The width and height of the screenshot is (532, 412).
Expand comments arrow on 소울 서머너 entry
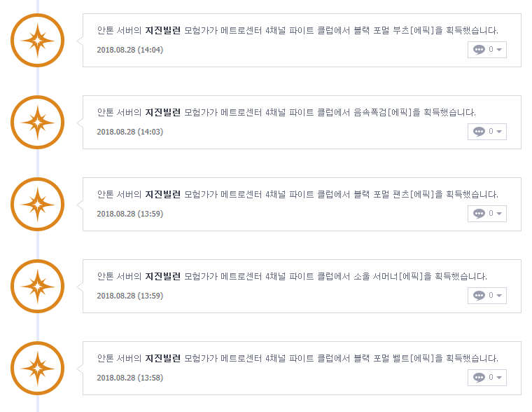(498, 296)
